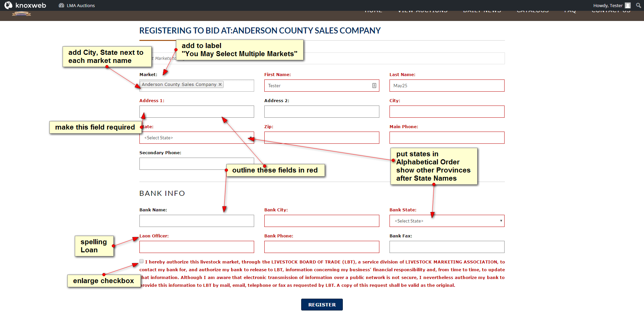The height and width of the screenshot is (323, 644).
Task: Open the LMA Auctions dashboard icon
Action: click(61, 5)
